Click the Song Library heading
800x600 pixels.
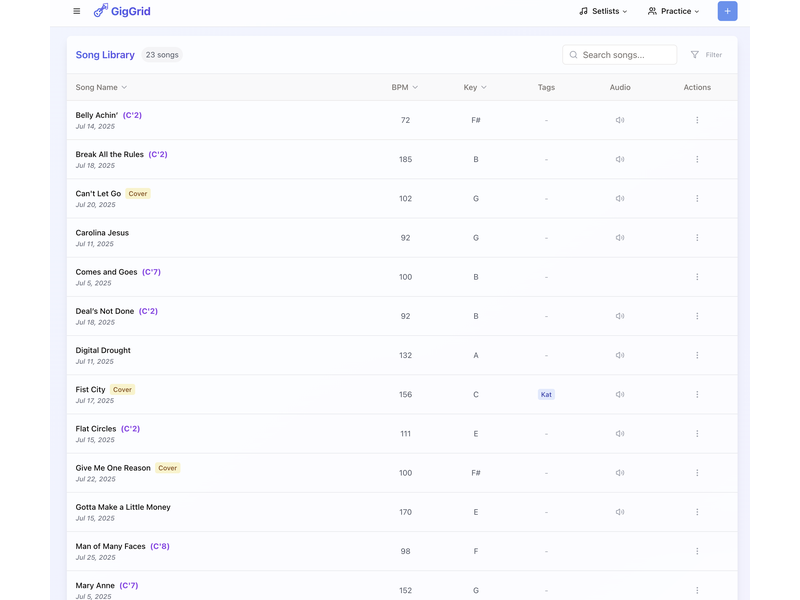click(105, 55)
